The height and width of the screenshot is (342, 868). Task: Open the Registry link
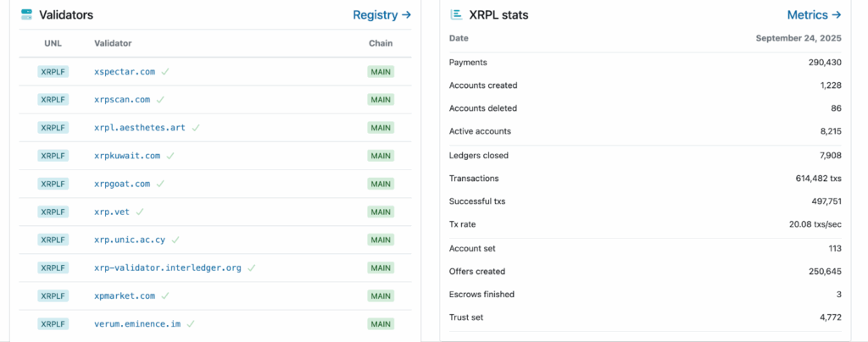[x=381, y=14]
